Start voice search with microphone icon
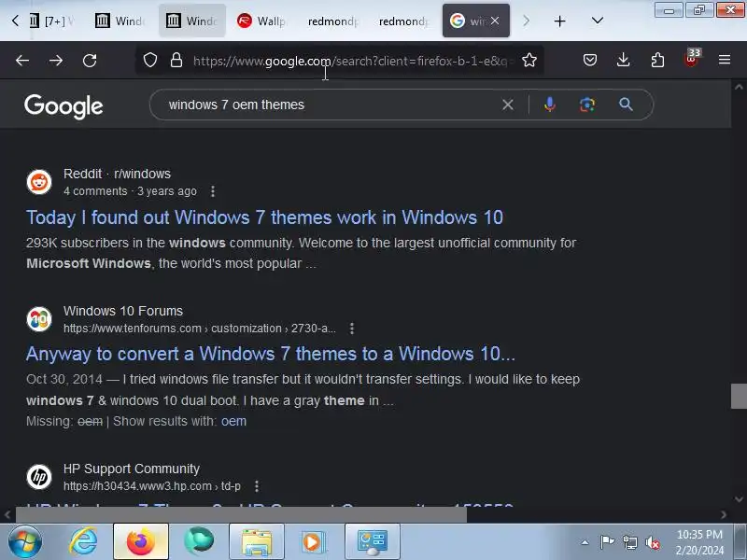747x560 pixels. [x=550, y=105]
